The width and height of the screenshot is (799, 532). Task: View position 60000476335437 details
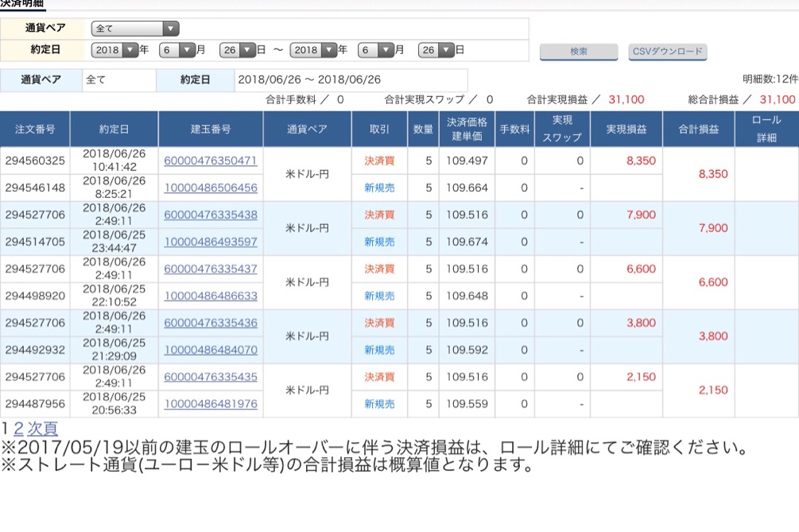coord(211,269)
